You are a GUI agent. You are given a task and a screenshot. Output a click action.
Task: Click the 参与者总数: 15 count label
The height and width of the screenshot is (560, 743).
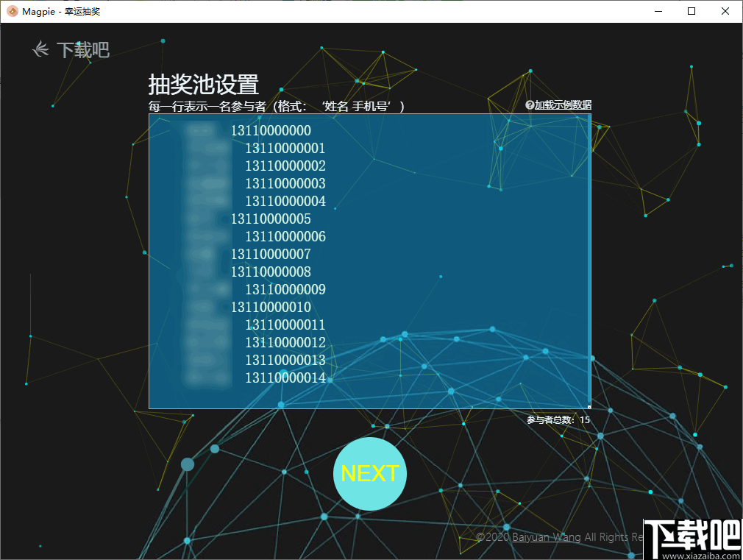tap(558, 419)
